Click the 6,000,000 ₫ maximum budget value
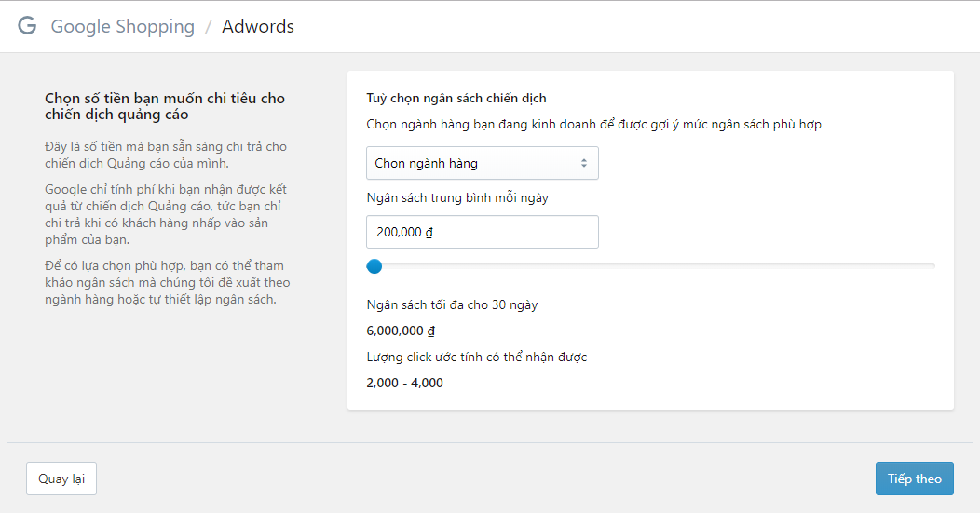This screenshot has width=980, height=513. [402, 331]
